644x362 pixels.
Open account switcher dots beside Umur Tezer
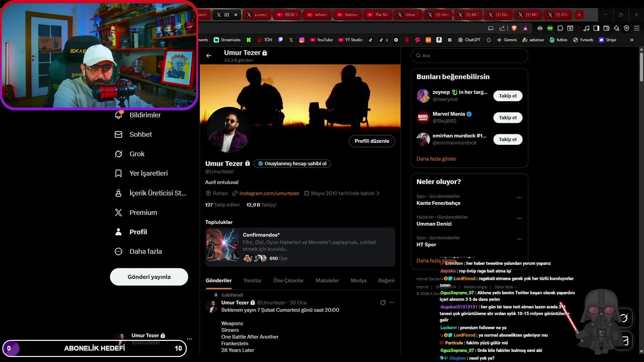pyautogui.click(x=189, y=339)
